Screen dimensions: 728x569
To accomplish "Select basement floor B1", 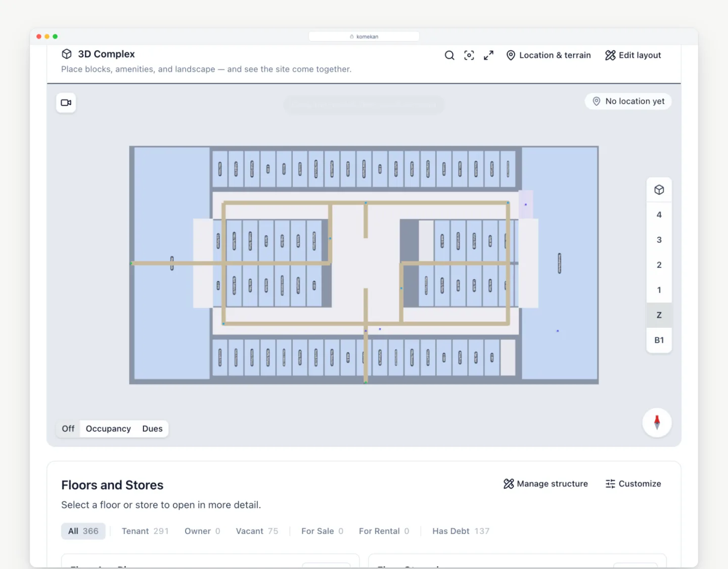I will point(659,340).
